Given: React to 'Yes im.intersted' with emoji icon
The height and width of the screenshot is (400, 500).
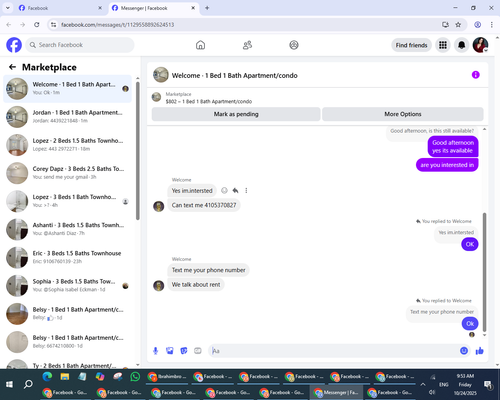Looking at the screenshot, I should tap(224, 190).
